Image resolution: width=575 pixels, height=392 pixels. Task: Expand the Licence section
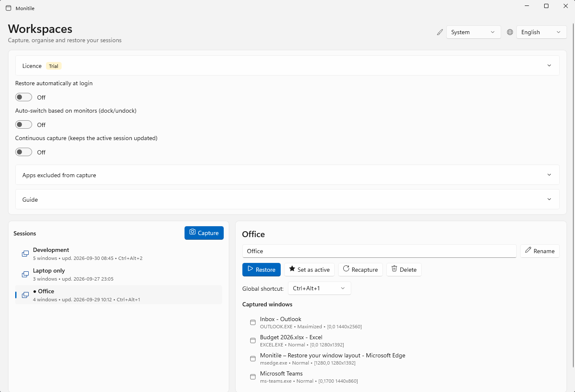coord(287,65)
